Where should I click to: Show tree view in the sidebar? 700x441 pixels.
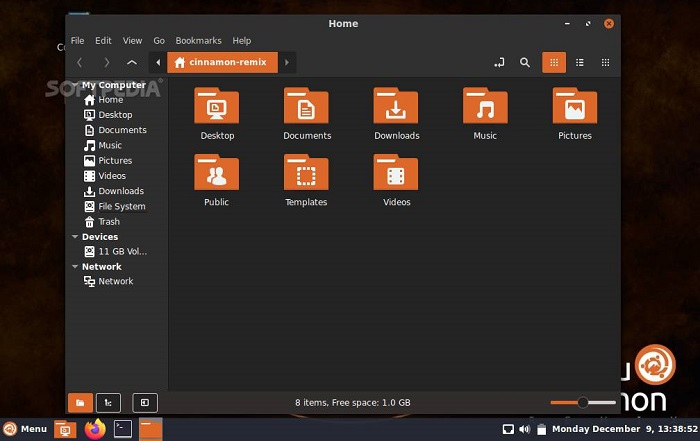tap(108, 402)
